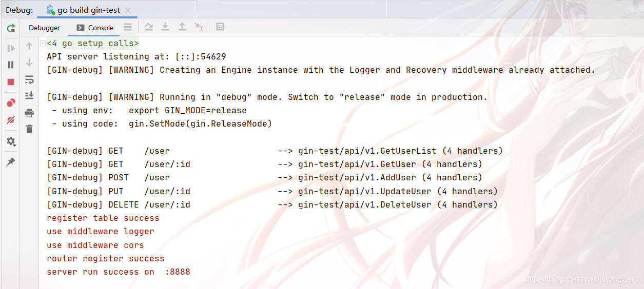Open layout settings next to Console tab

coord(128,27)
